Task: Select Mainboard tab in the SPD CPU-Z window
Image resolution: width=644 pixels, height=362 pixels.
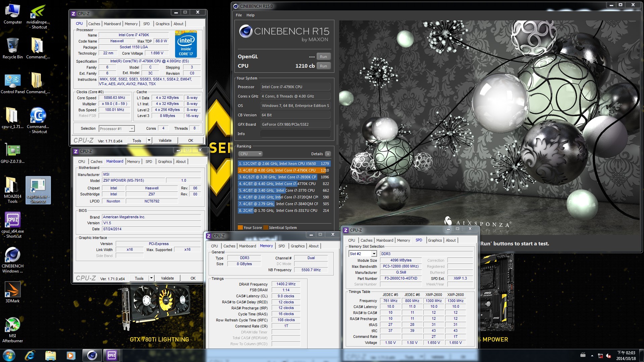Action: (x=385, y=240)
